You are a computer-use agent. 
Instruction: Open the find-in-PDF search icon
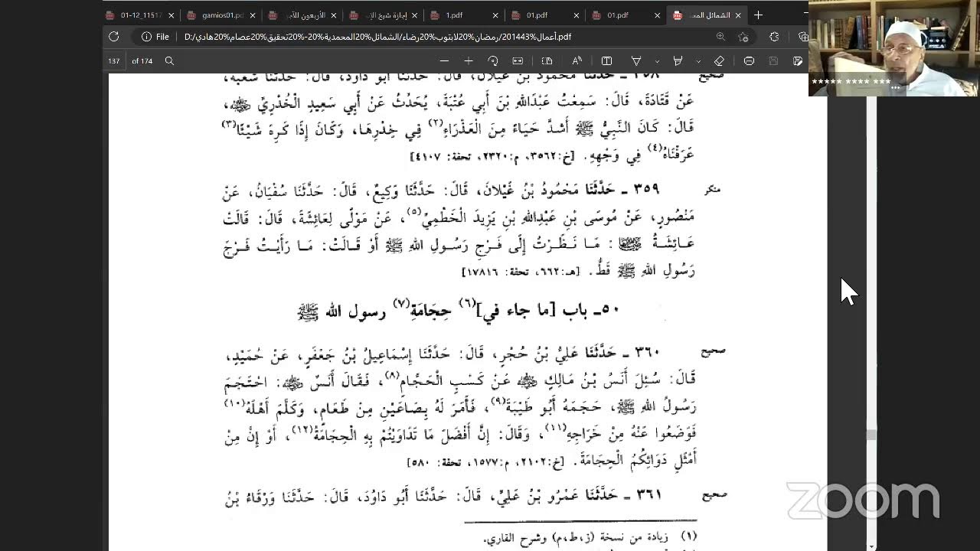coord(169,61)
